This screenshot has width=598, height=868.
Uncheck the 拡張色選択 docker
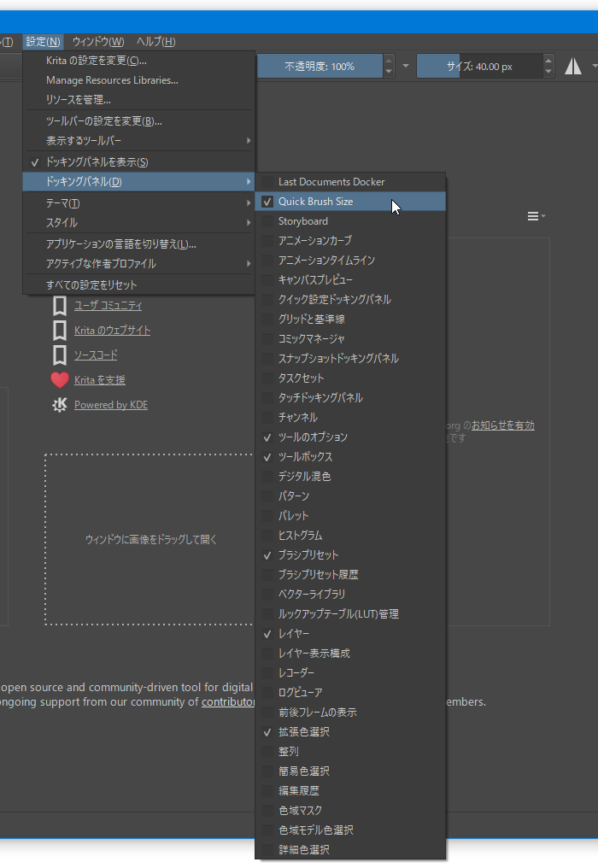point(350,732)
